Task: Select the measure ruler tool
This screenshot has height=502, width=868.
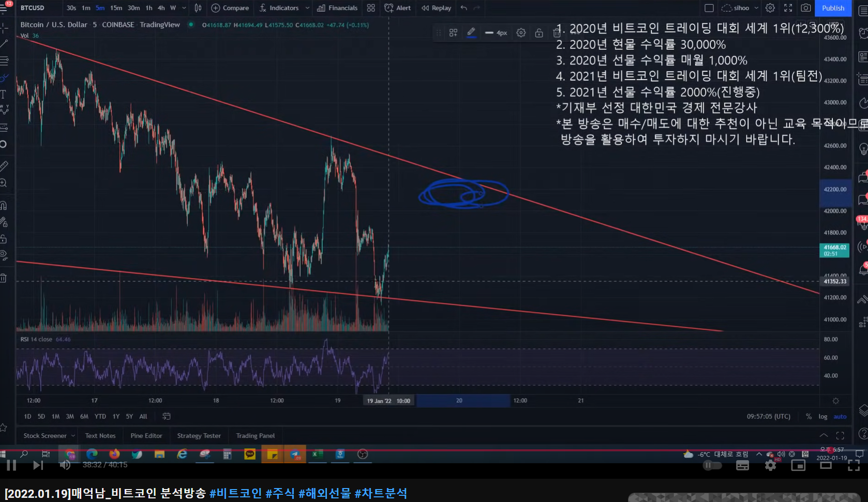Action: 4,166
